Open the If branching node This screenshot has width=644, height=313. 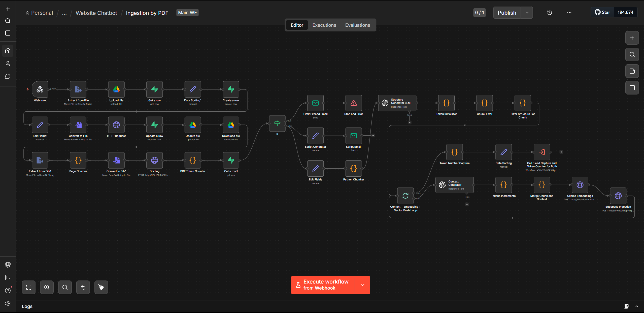tap(277, 123)
